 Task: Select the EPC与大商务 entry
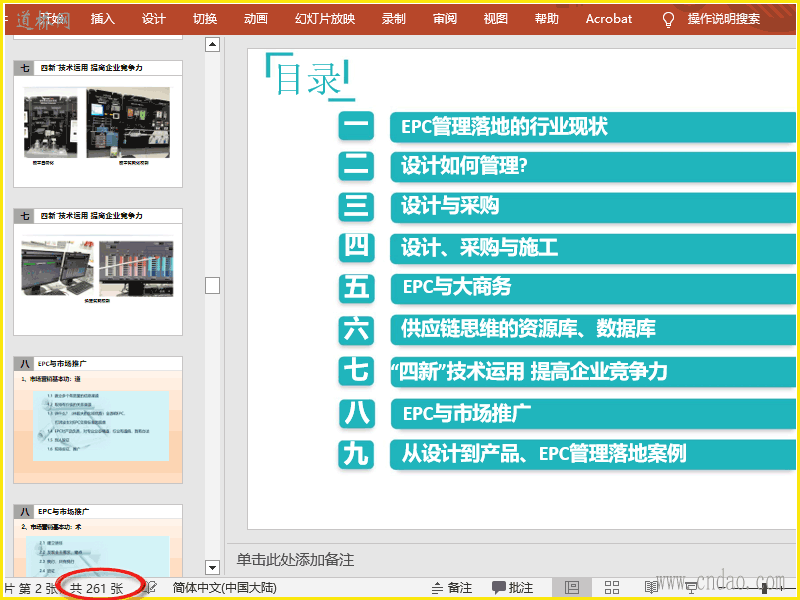593,288
